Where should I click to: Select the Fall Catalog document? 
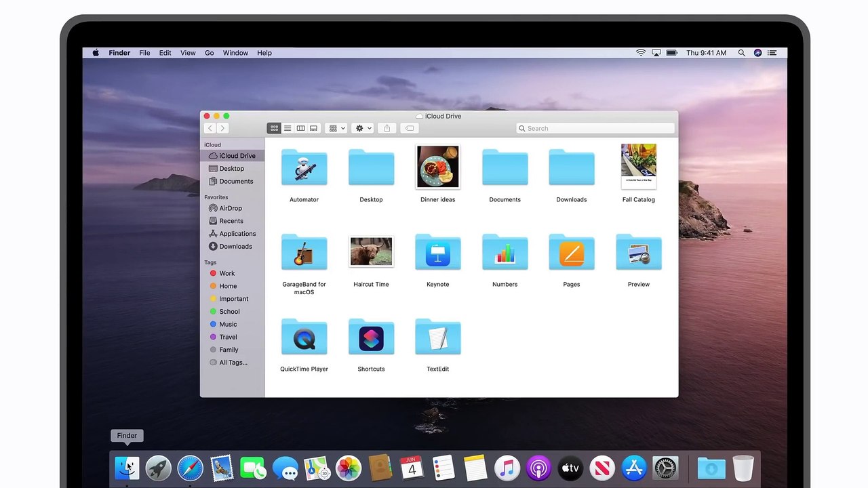coord(639,166)
